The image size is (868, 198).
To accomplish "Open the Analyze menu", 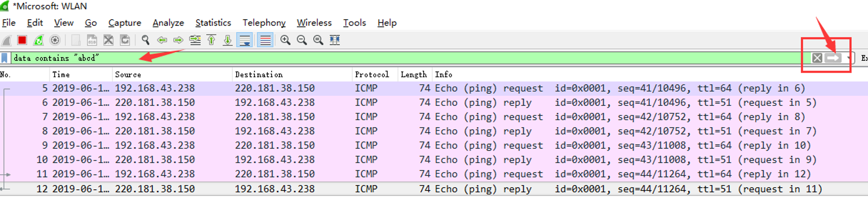I will point(168,23).
